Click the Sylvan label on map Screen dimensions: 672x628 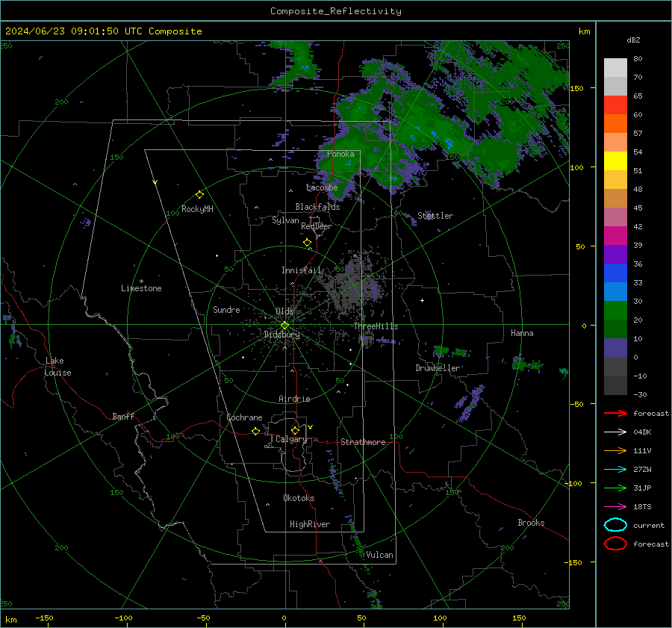click(285, 220)
